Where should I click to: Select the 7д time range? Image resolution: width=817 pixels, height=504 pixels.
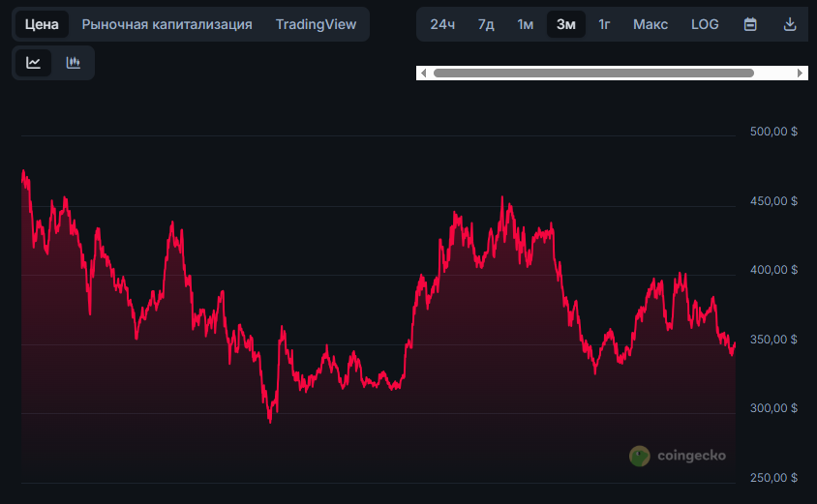pos(486,24)
